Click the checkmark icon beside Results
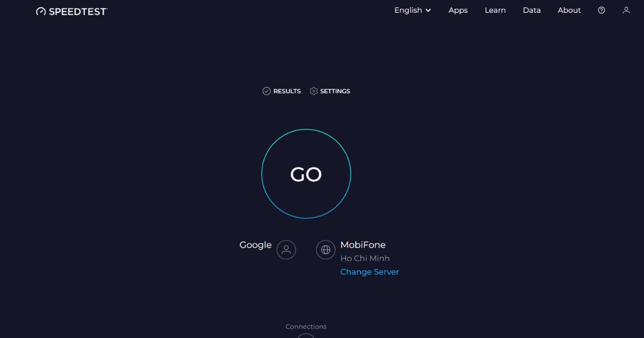 point(266,91)
